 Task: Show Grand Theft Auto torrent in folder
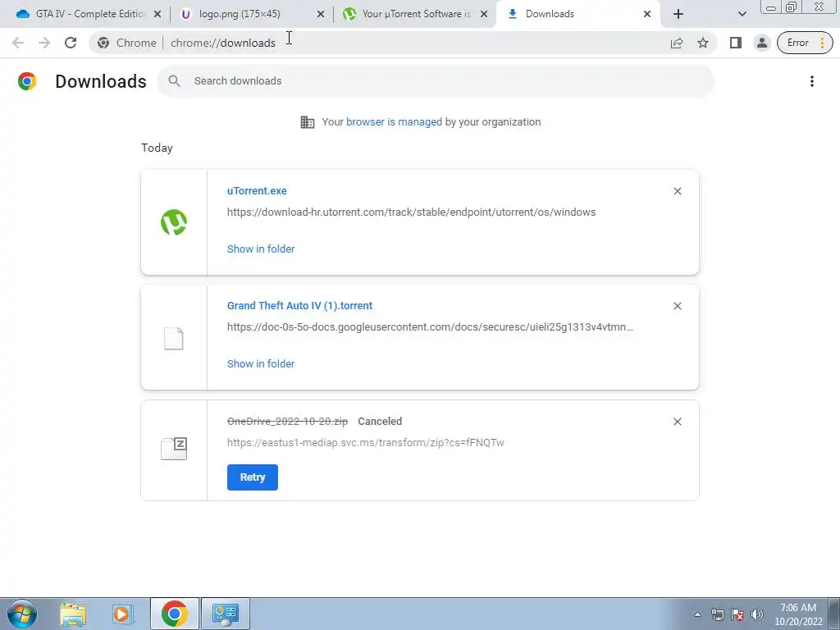(261, 363)
